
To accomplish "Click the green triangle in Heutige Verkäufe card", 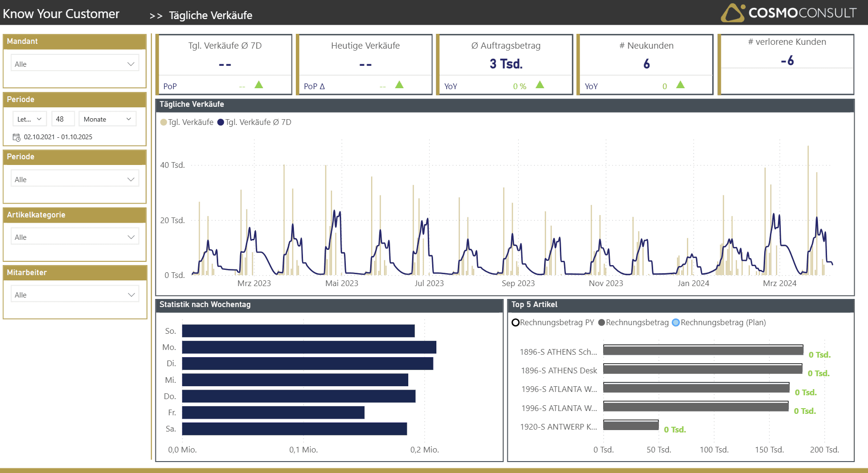I will tap(399, 85).
